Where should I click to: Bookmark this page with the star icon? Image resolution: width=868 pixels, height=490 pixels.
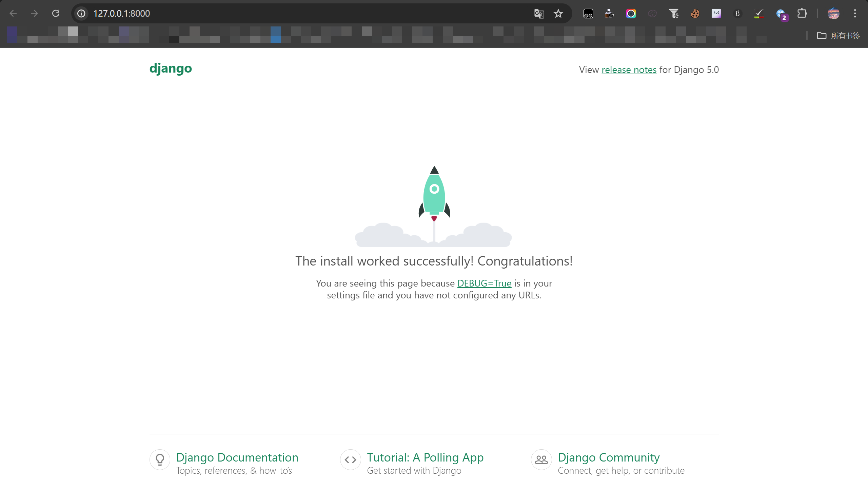[558, 14]
